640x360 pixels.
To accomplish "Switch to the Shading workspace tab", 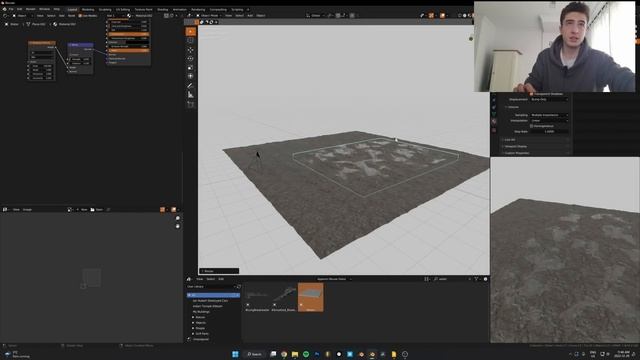I will coord(162,9).
